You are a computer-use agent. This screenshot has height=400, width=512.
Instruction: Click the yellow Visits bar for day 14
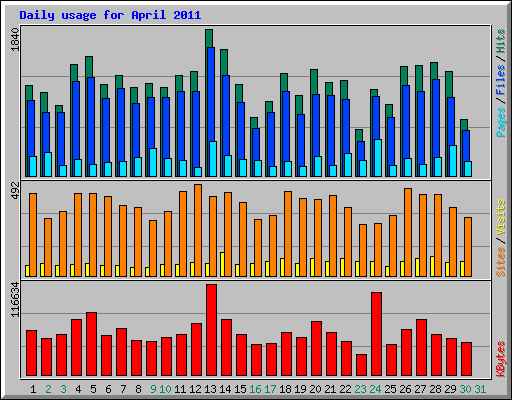pos(222,264)
